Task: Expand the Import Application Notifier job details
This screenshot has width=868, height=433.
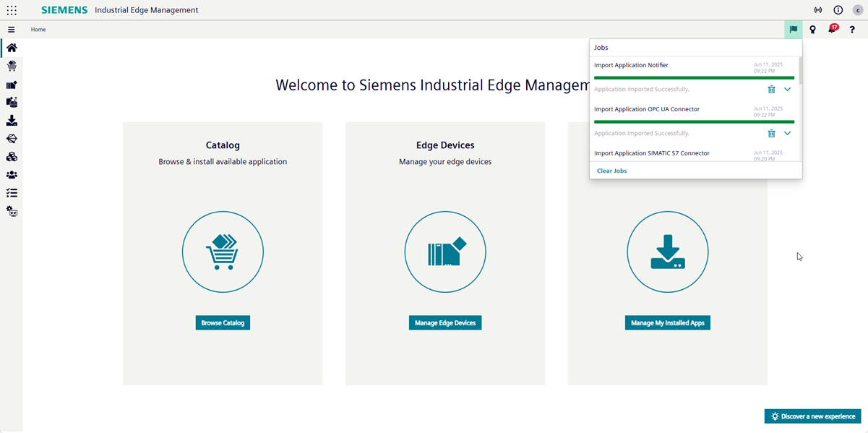Action: pos(787,90)
